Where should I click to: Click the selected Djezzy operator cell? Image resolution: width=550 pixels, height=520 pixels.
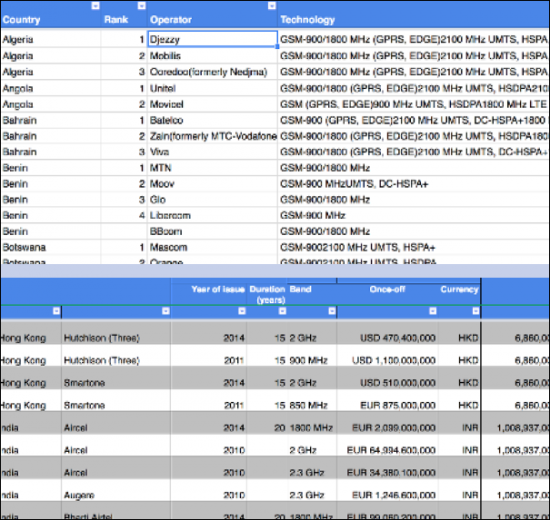[212, 39]
